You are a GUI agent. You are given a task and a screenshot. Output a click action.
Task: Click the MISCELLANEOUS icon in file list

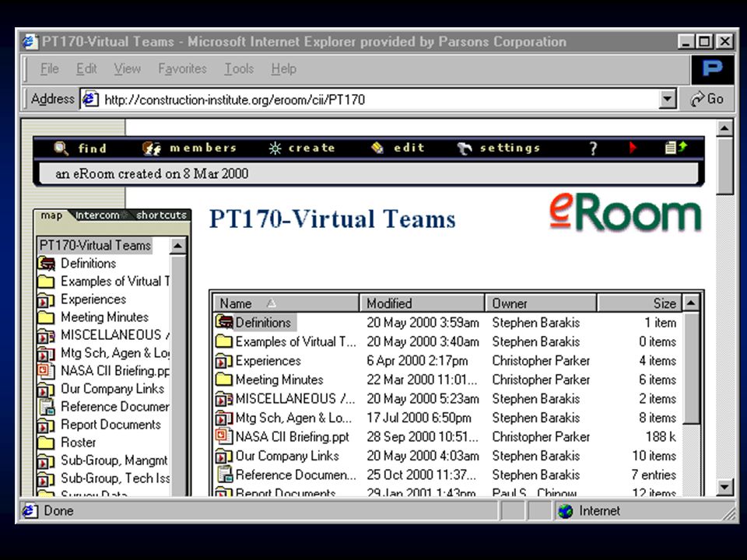[223, 398]
